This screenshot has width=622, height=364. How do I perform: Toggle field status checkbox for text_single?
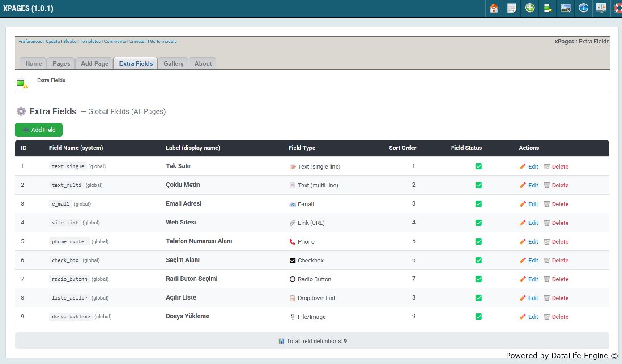coord(478,166)
